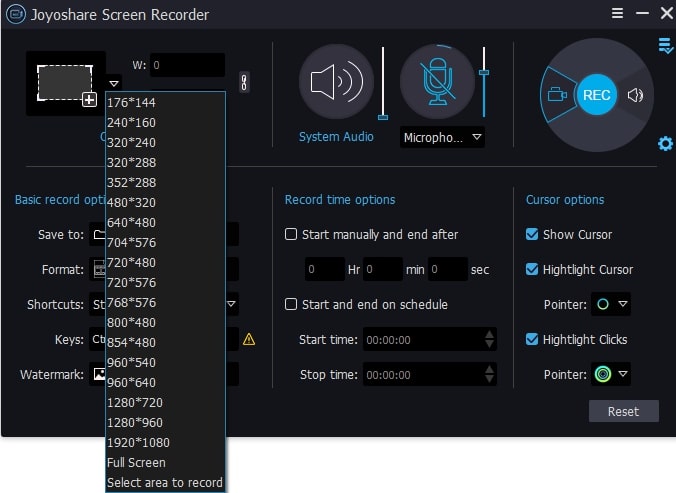Uncheck the Show Cursor checkbox

532,234
